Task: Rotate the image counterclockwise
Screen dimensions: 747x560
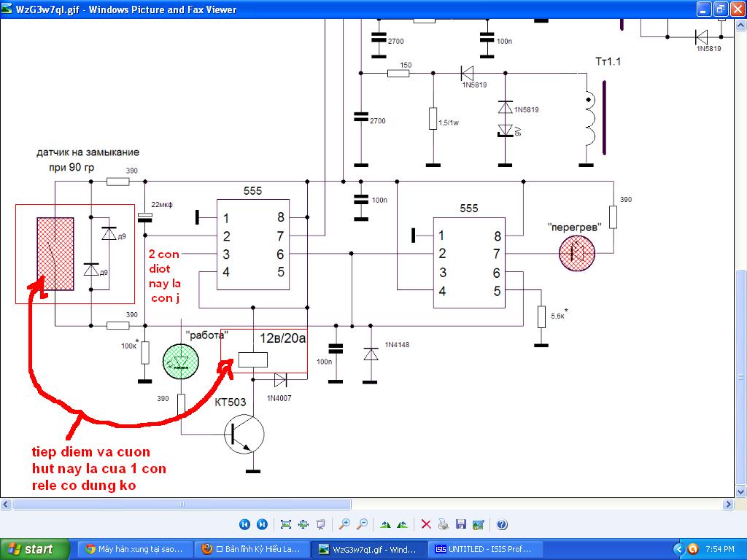Action: (403, 524)
